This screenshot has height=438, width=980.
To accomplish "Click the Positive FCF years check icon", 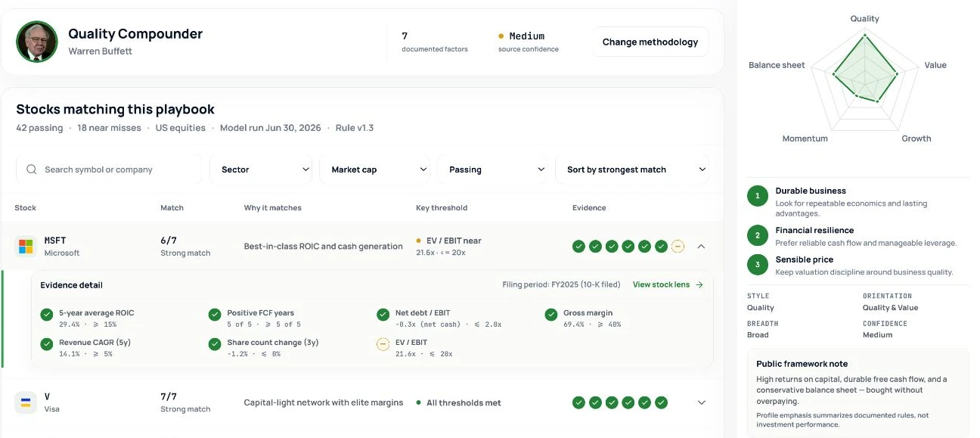I will (x=215, y=315).
